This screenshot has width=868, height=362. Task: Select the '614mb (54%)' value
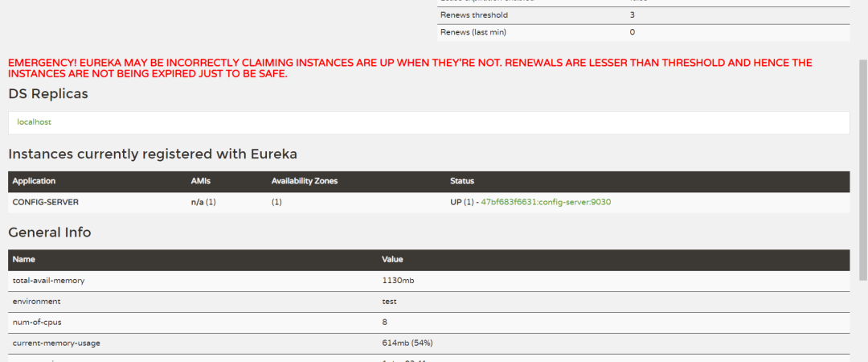pyautogui.click(x=407, y=343)
